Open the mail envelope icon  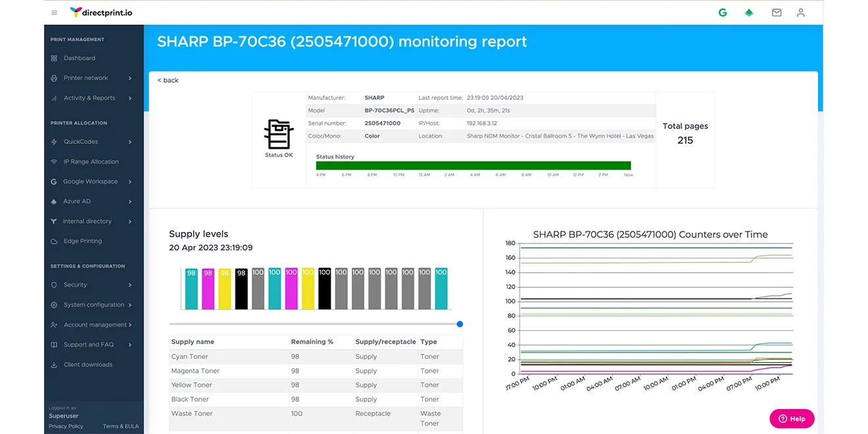click(777, 12)
